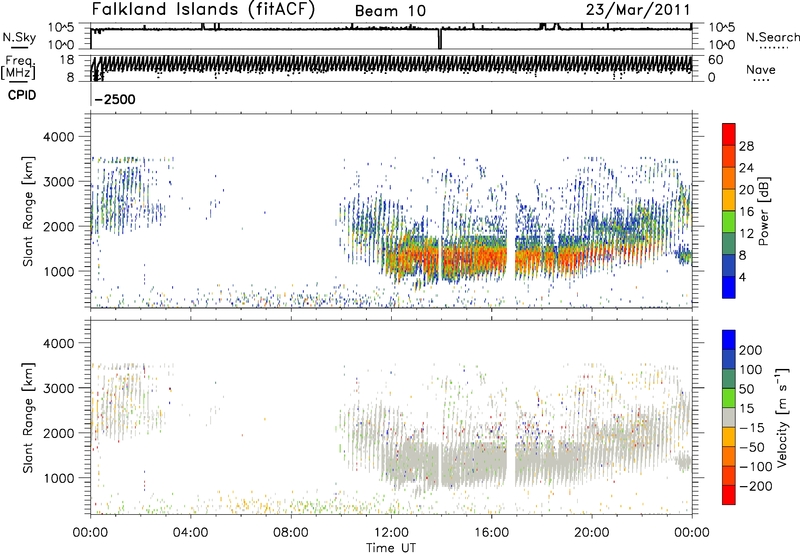This screenshot has width=800, height=554.
Task: Select the "Freq. [MHz]" axis label
Action: click(x=18, y=68)
